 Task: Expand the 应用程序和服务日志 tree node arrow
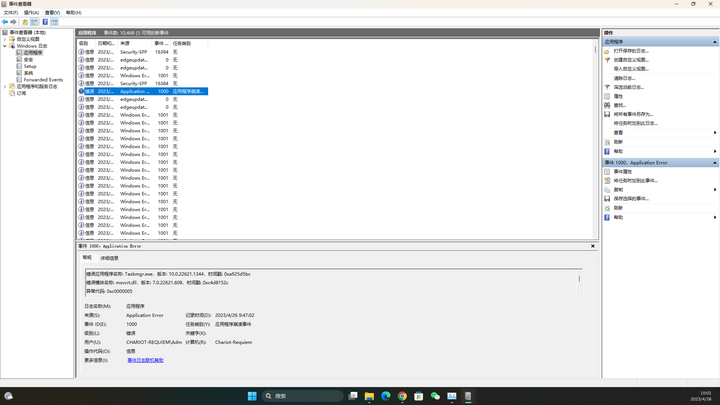pyautogui.click(x=5, y=86)
